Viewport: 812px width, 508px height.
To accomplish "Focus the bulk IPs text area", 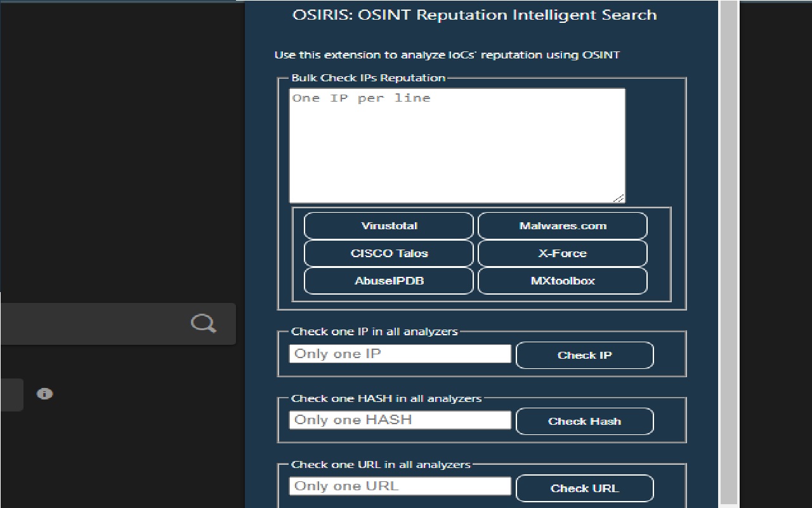I will pos(457,145).
